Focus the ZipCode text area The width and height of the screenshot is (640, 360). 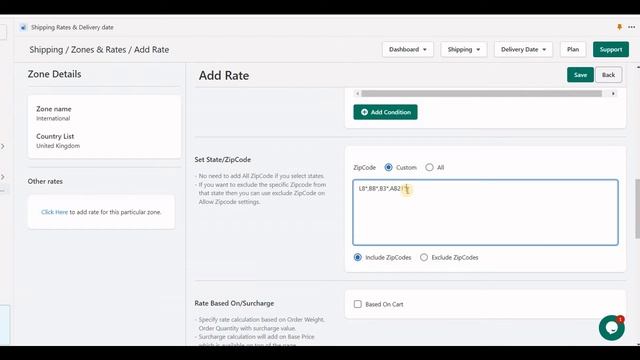click(x=485, y=212)
